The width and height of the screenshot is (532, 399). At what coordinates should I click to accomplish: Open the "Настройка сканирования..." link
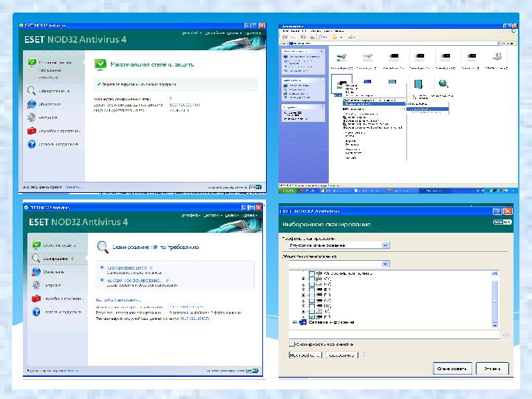[x=118, y=300]
